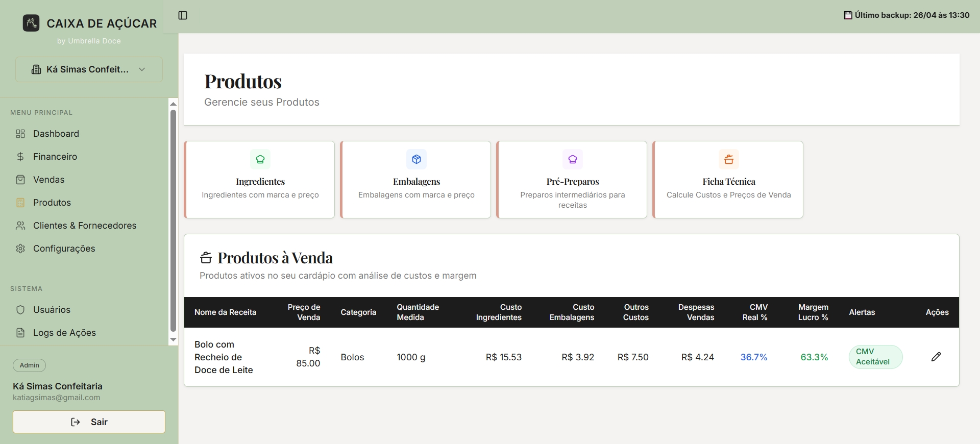Toggle the sidebar collapse icon
980x444 pixels.
(183, 15)
